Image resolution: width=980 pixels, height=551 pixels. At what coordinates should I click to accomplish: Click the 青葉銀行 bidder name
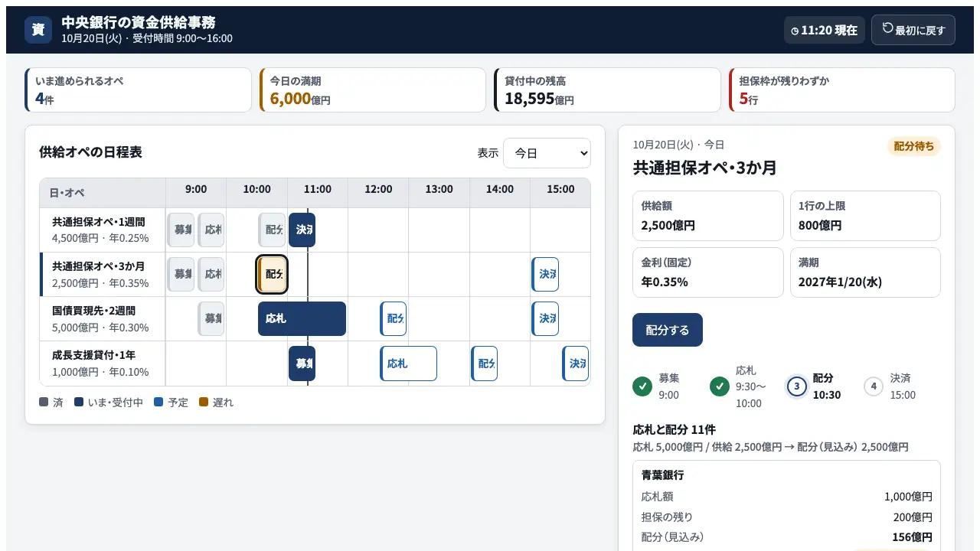pos(663,475)
